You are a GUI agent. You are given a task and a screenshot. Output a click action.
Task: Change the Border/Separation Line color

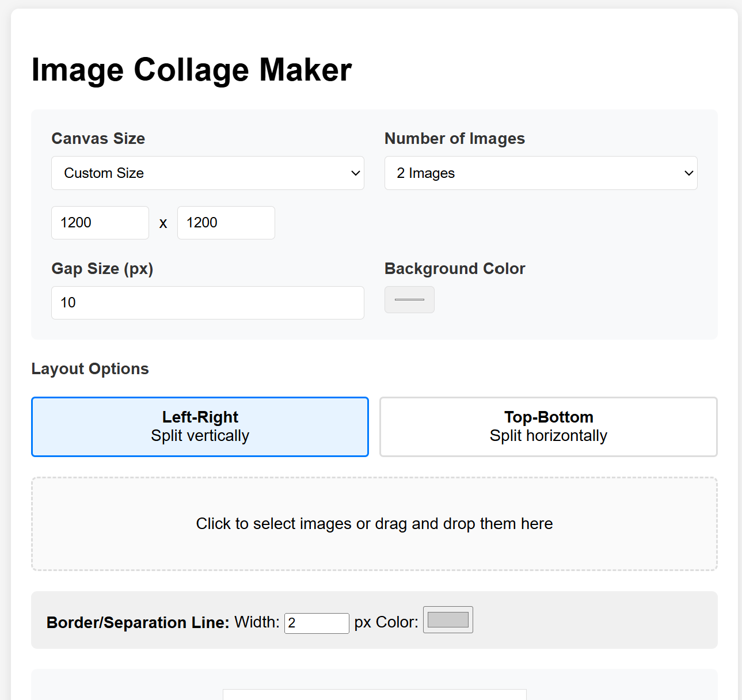pyautogui.click(x=448, y=619)
